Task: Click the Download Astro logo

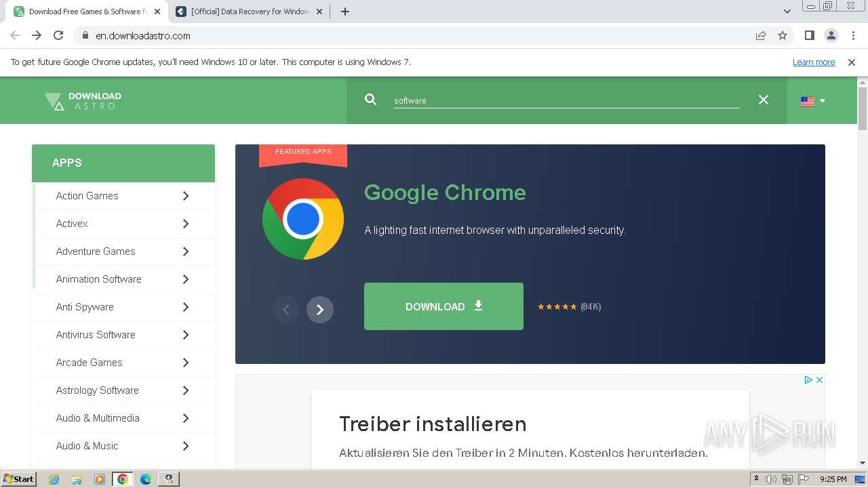Action: 83,101
